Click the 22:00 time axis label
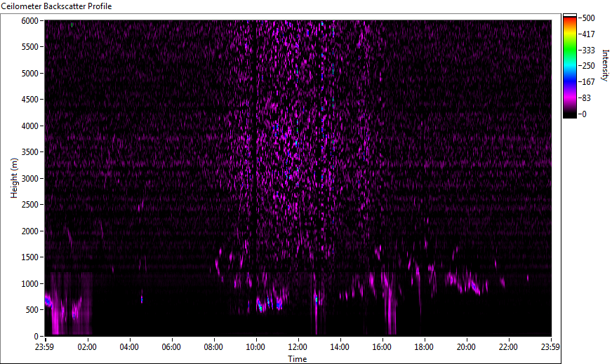Viewport: 612px width, 364px height. point(509,347)
